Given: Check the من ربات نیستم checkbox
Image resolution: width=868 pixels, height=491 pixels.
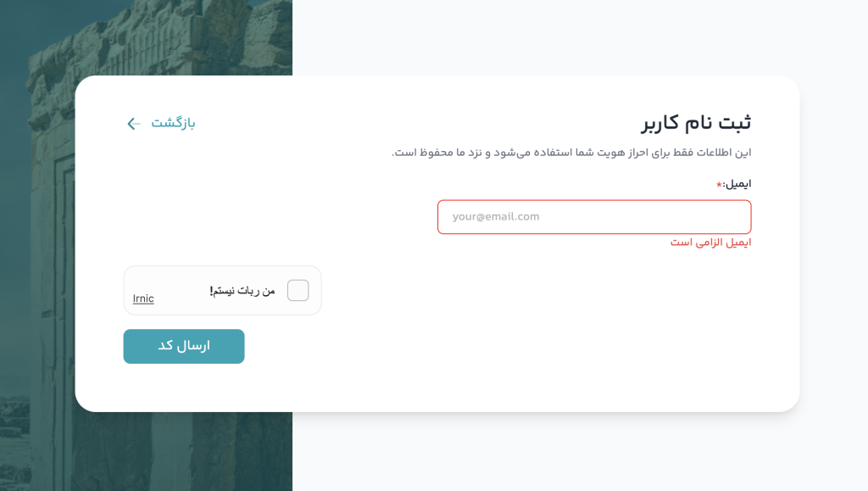Looking at the screenshot, I should [298, 291].
